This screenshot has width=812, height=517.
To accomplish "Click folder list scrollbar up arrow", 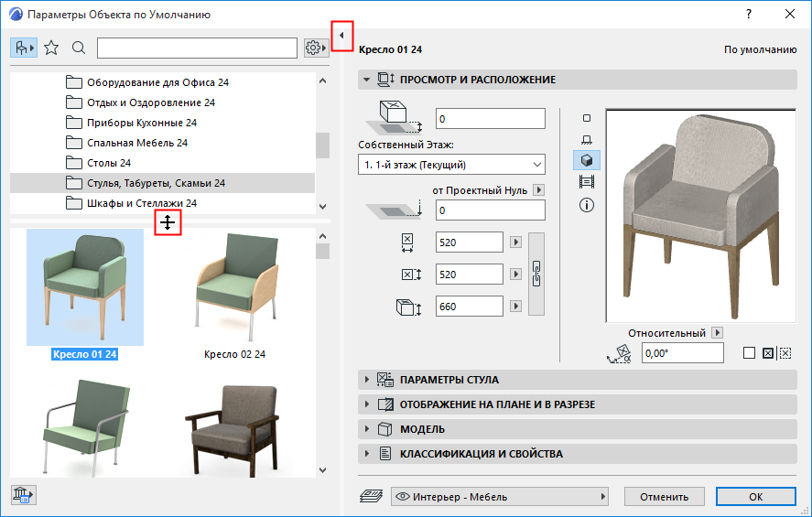I will (x=322, y=81).
